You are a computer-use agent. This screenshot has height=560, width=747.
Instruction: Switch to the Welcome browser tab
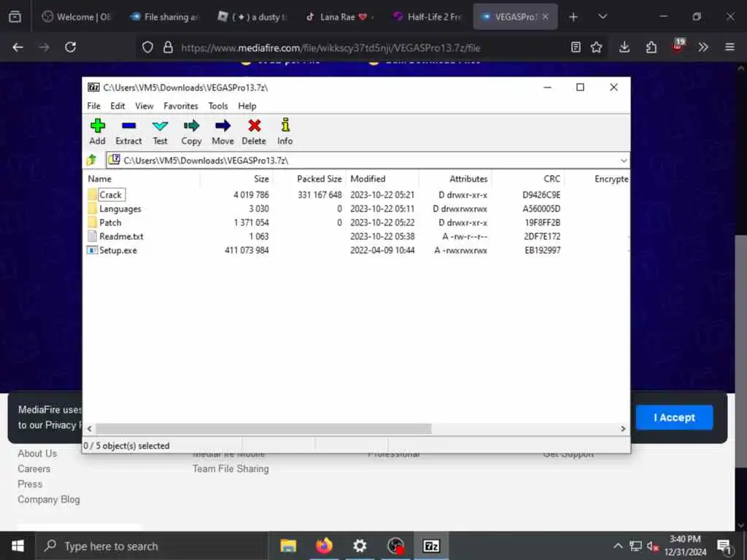(76, 17)
